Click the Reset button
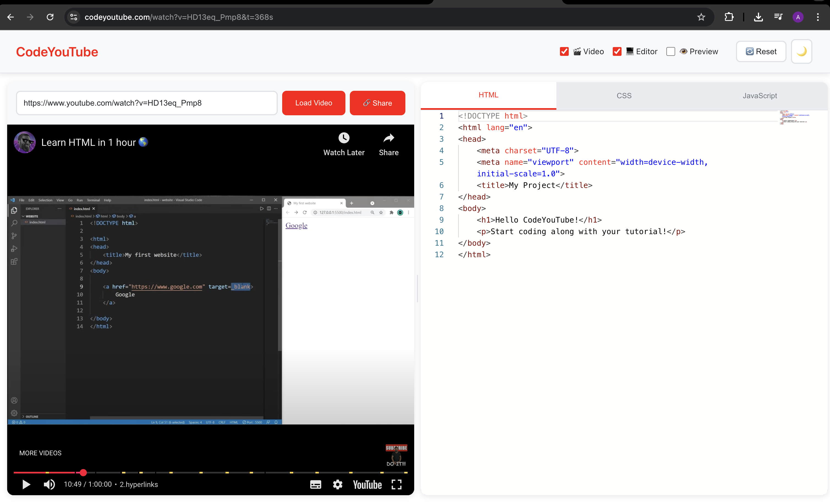This screenshot has height=504, width=830. click(x=761, y=51)
